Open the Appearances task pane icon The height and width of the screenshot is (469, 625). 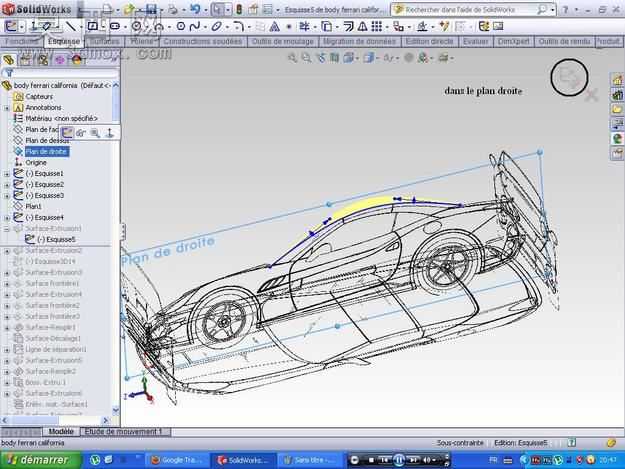tap(617, 139)
